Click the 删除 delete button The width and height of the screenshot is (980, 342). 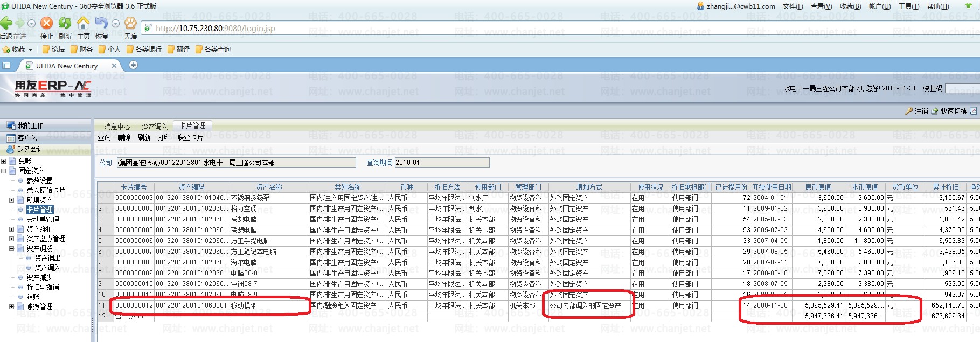[x=124, y=138]
